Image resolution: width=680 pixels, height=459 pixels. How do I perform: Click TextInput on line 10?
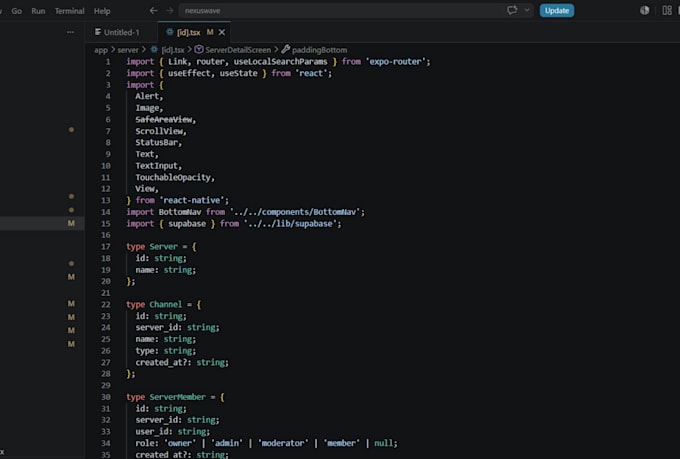coord(157,166)
